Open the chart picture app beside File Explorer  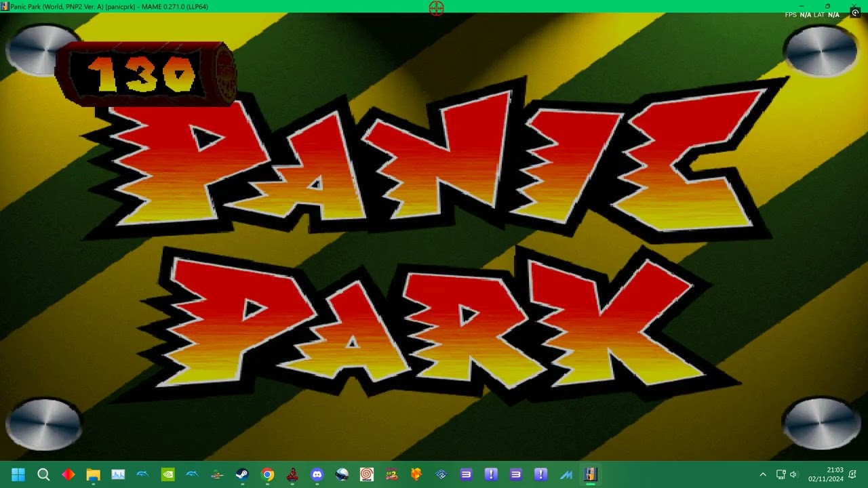coord(118,474)
